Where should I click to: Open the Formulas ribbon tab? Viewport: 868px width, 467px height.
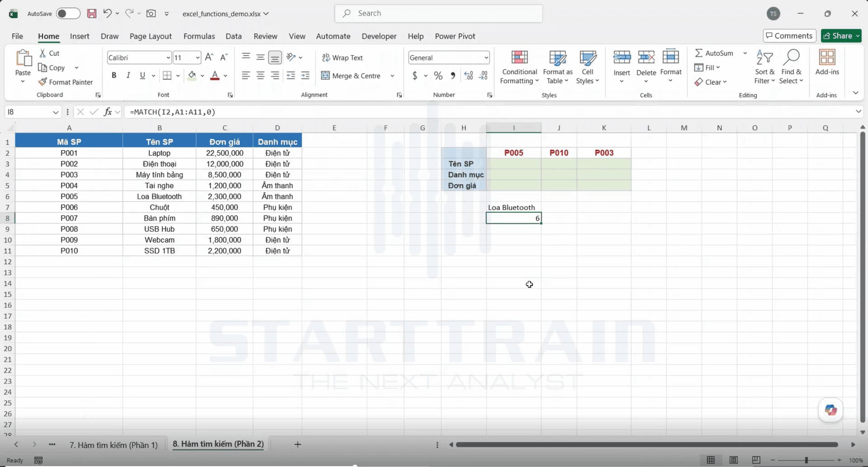(199, 36)
